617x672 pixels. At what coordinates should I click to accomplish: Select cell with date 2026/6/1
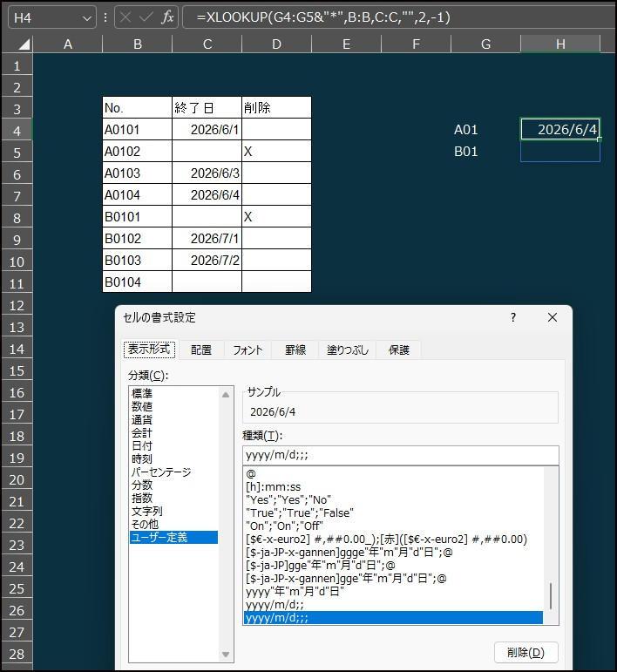click(207, 129)
